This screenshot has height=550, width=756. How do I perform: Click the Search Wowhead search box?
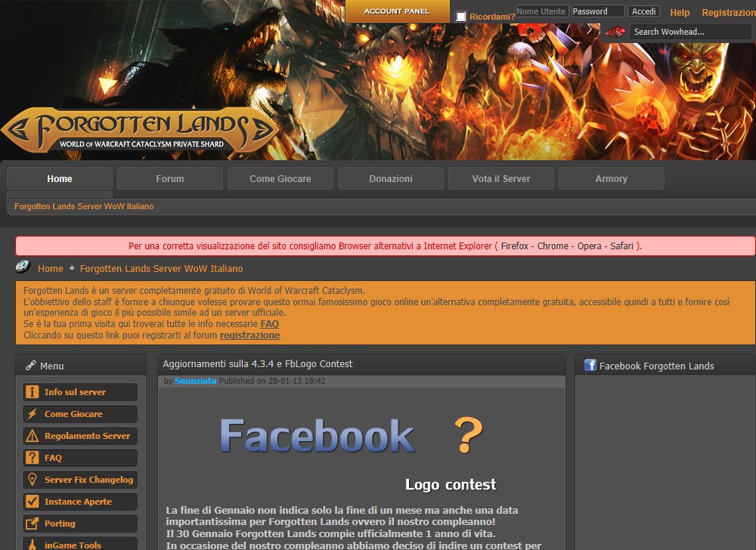[x=690, y=32]
